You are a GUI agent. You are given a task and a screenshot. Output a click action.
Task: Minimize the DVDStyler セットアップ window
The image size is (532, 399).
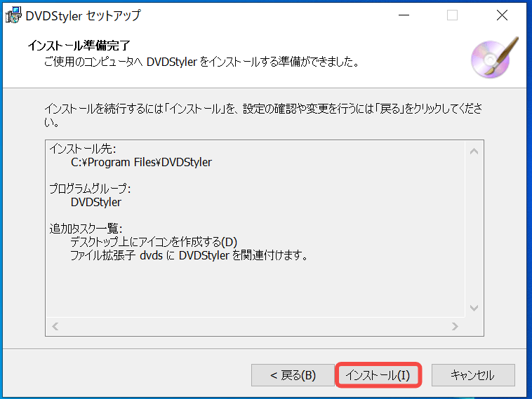coord(404,15)
